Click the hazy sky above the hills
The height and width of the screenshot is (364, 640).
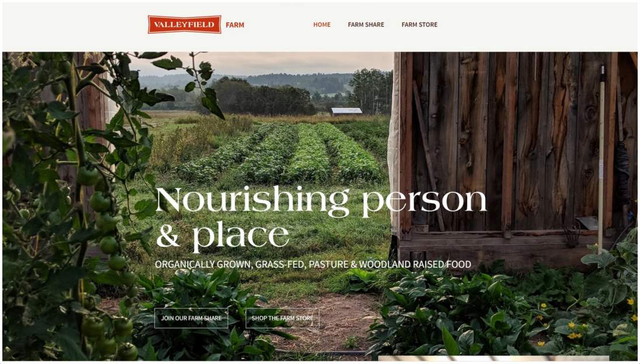261,62
